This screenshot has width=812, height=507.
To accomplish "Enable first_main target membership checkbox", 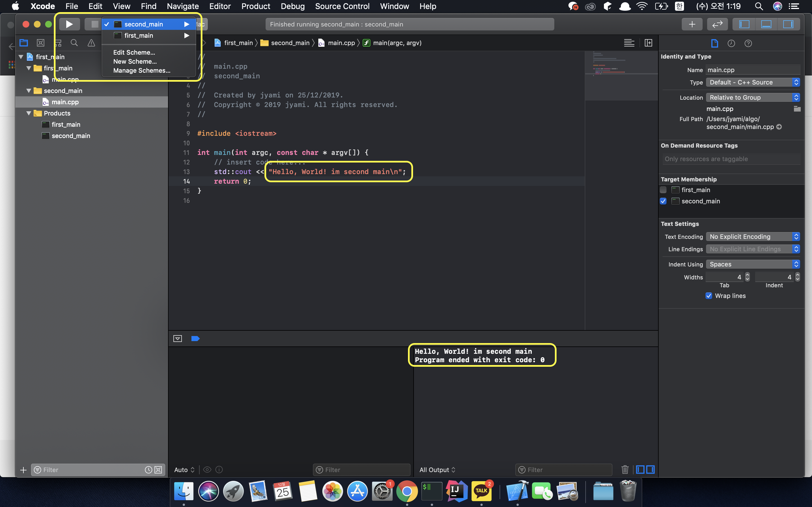I will [663, 190].
